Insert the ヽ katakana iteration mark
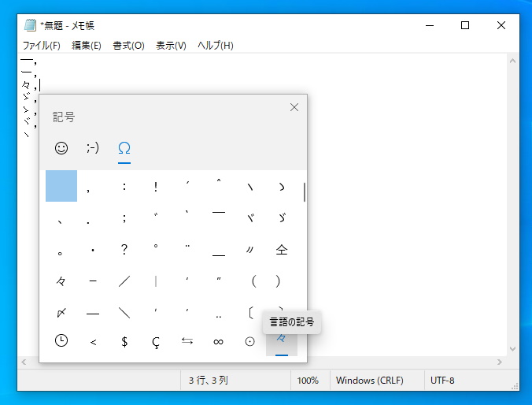 click(x=250, y=186)
